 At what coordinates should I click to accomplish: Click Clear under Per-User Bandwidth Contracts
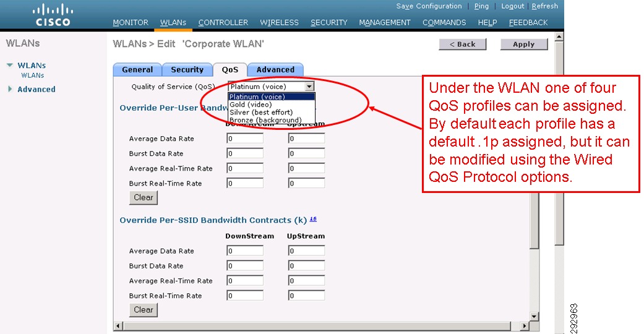pos(144,197)
